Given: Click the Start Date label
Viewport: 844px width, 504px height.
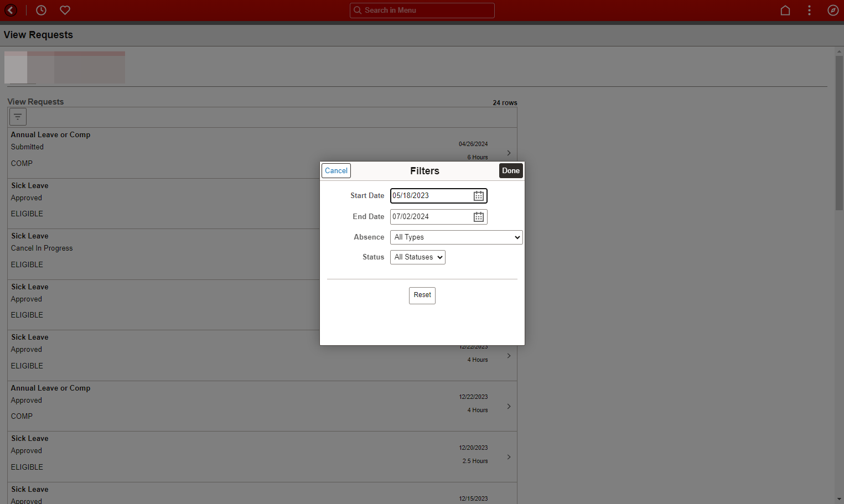Looking at the screenshot, I should (x=367, y=196).
